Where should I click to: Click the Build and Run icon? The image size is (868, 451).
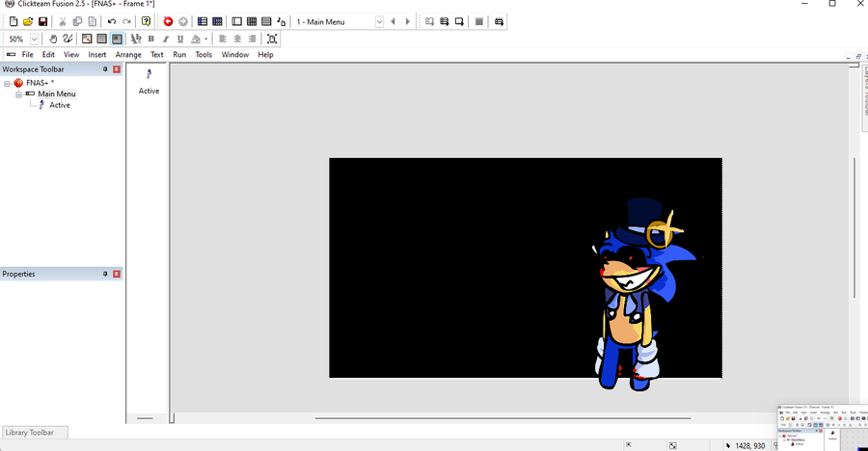tap(499, 21)
